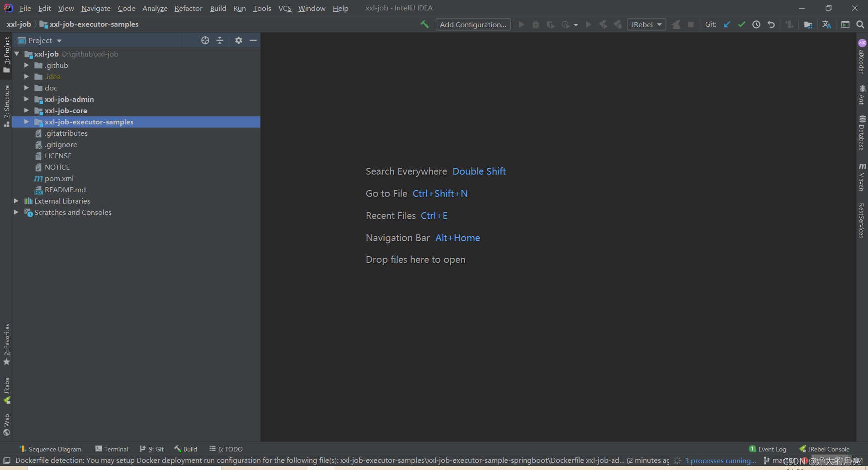The height and width of the screenshot is (470, 868).
Task: Expand External Libraries node
Action: point(16,201)
